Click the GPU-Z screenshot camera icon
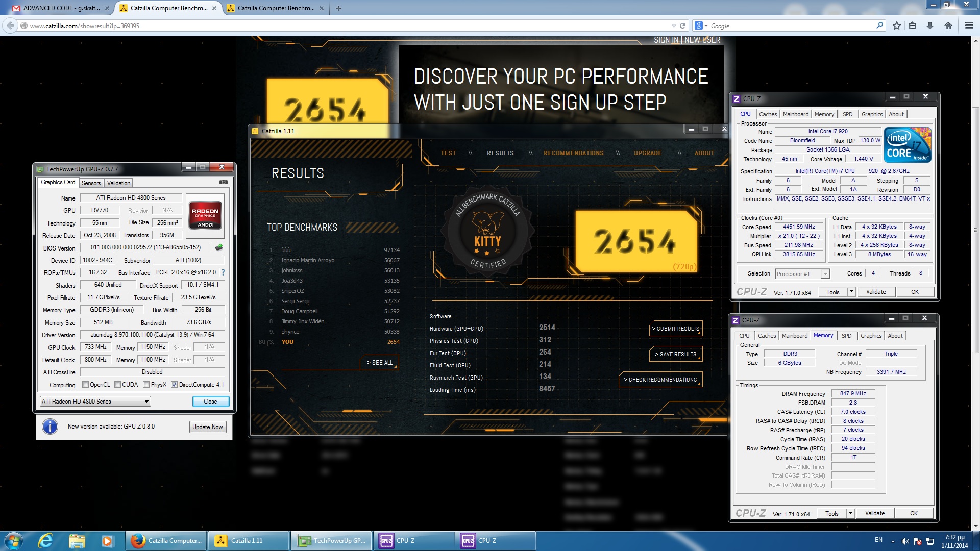The image size is (980, 551). click(224, 182)
